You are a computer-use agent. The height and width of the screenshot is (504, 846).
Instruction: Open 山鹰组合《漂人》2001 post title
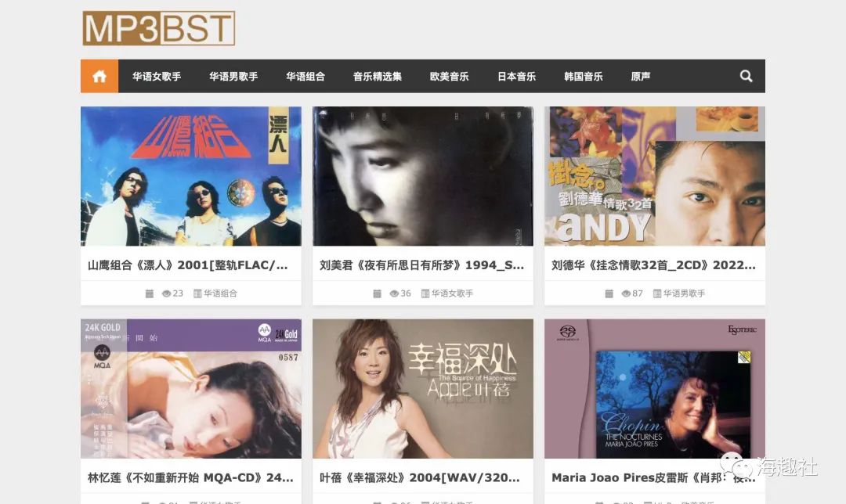188,265
